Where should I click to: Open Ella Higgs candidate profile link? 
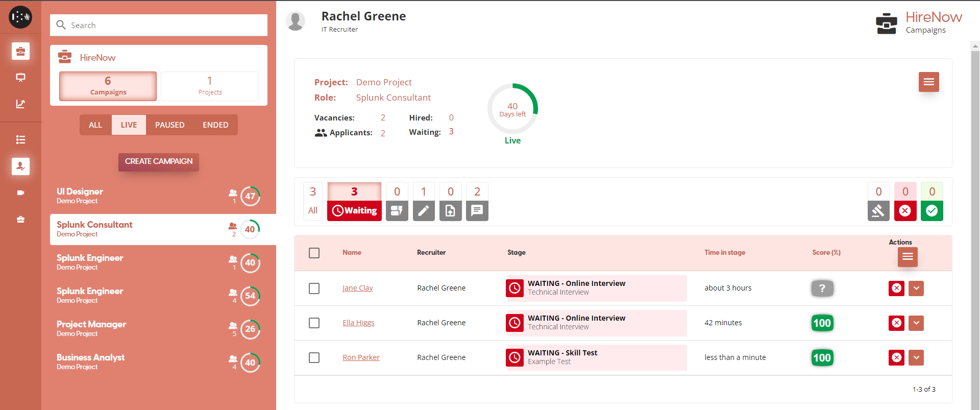358,323
